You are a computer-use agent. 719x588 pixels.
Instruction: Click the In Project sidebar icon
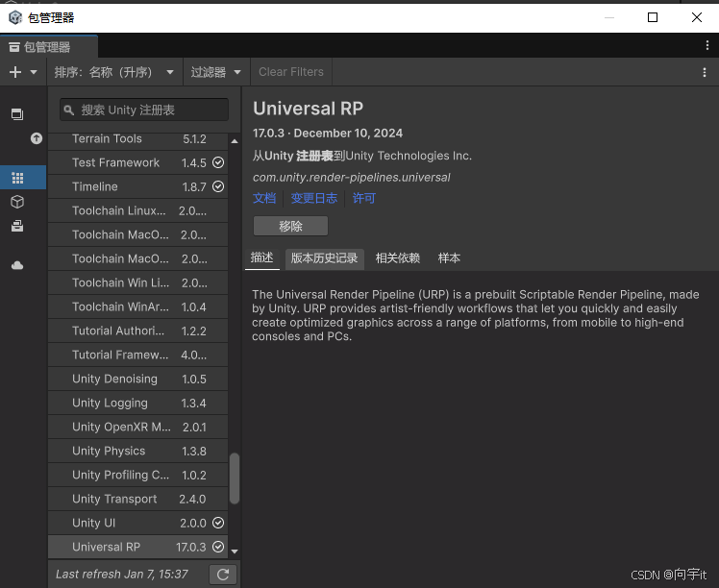point(17,114)
